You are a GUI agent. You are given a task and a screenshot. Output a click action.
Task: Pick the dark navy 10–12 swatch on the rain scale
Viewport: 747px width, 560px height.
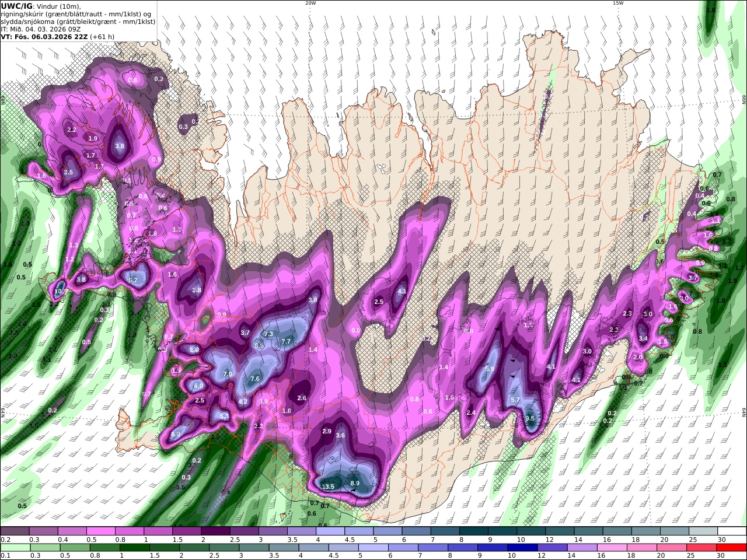coord(521,548)
